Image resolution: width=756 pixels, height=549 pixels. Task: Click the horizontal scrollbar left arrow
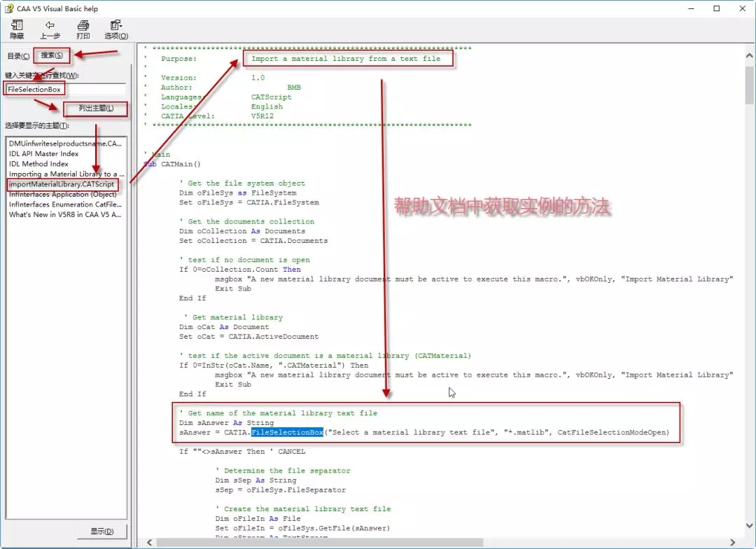click(x=150, y=542)
